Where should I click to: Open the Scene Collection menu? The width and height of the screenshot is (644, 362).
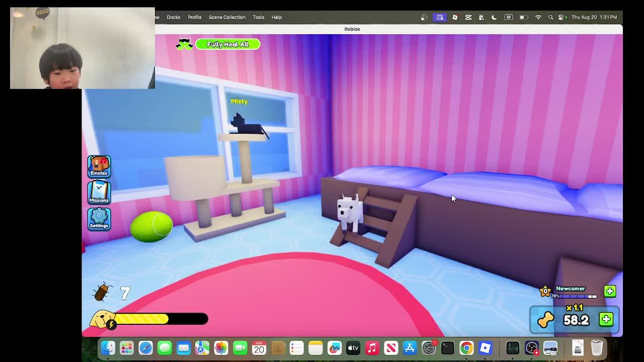click(227, 17)
